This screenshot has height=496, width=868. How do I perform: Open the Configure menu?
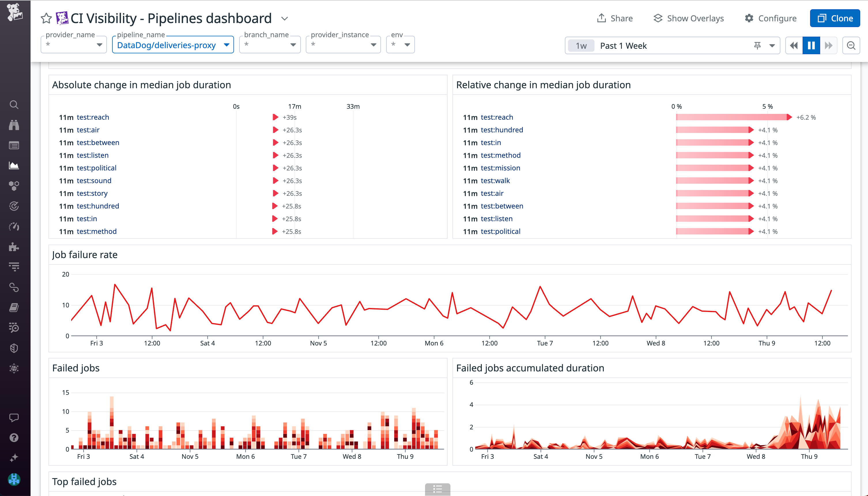(x=771, y=18)
